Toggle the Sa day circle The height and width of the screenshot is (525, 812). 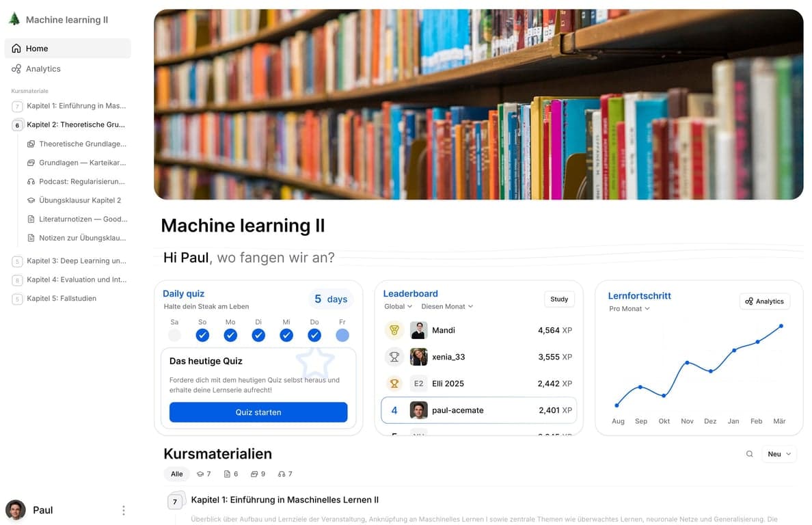[174, 336]
